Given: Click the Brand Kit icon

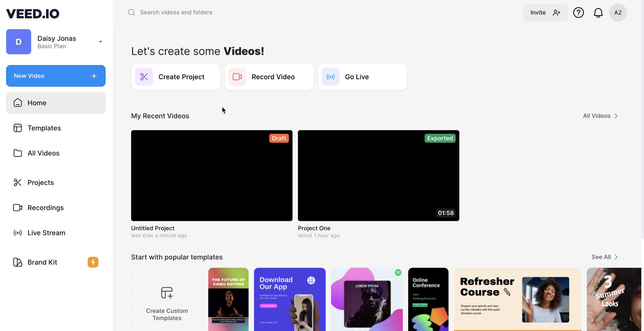Looking at the screenshot, I should (17, 262).
